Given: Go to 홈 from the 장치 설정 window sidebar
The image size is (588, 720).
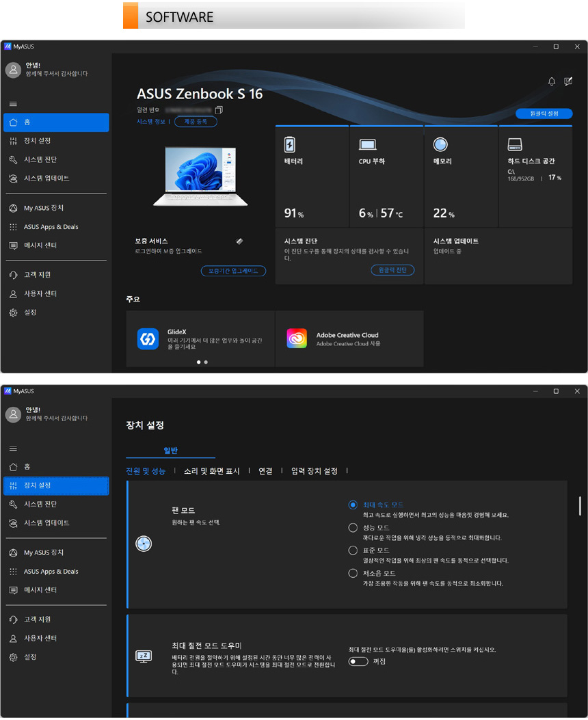Looking at the screenshot, I should pos(56,466).
